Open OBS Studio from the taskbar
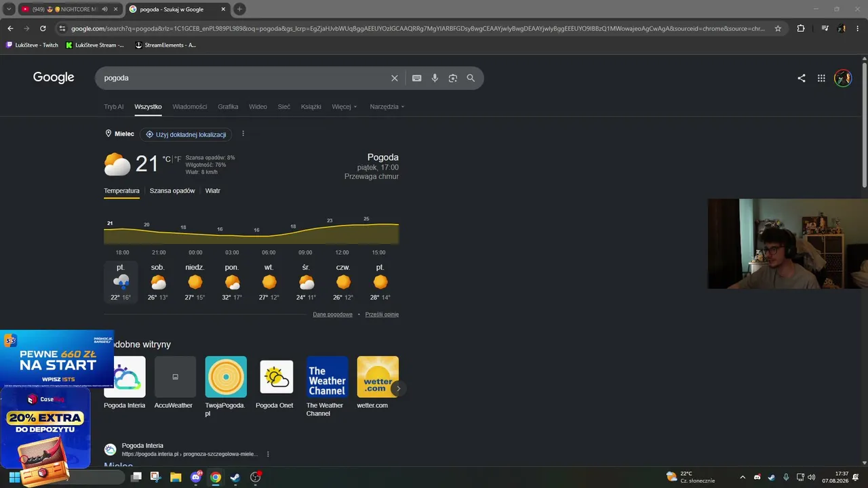868x488 pixels. (256, 477)
